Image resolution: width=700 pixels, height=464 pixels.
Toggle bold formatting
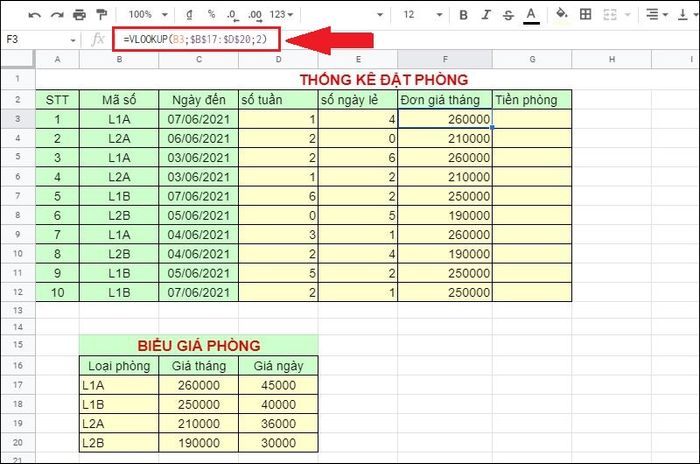[463, 15]
